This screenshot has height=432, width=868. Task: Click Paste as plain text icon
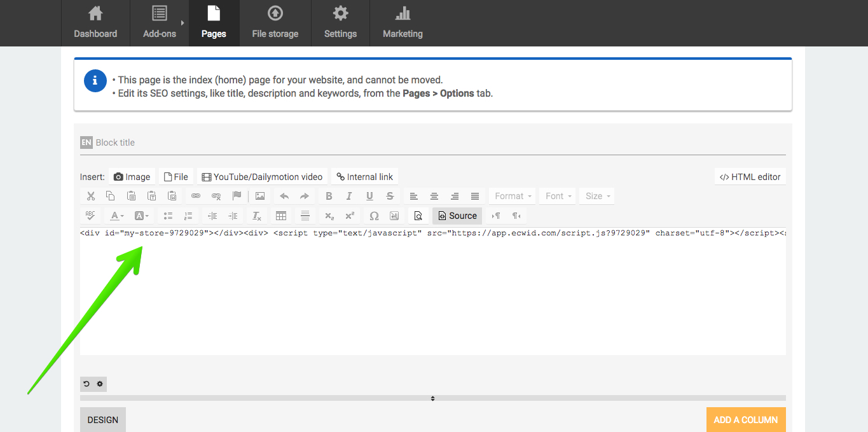pyautogui.click(x=151, y=196)
